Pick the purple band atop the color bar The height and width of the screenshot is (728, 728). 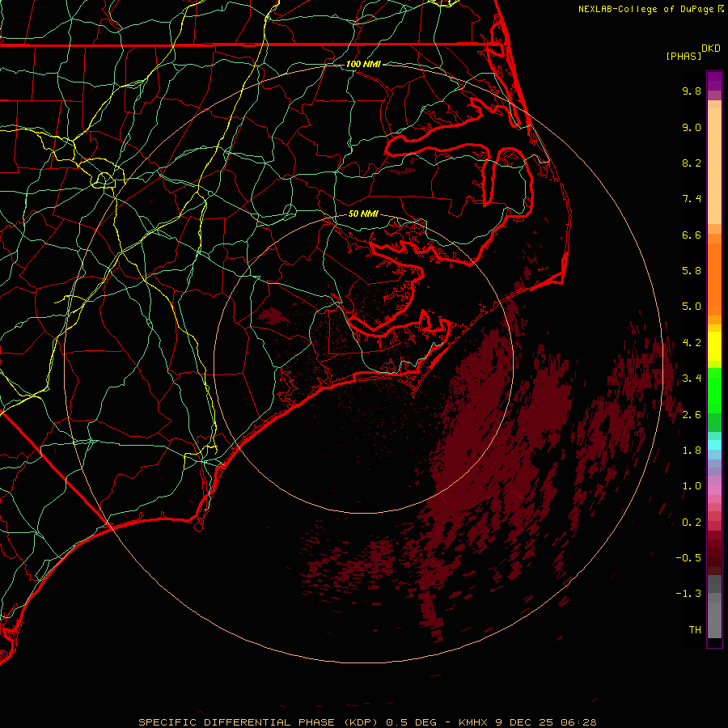point(714,81)
